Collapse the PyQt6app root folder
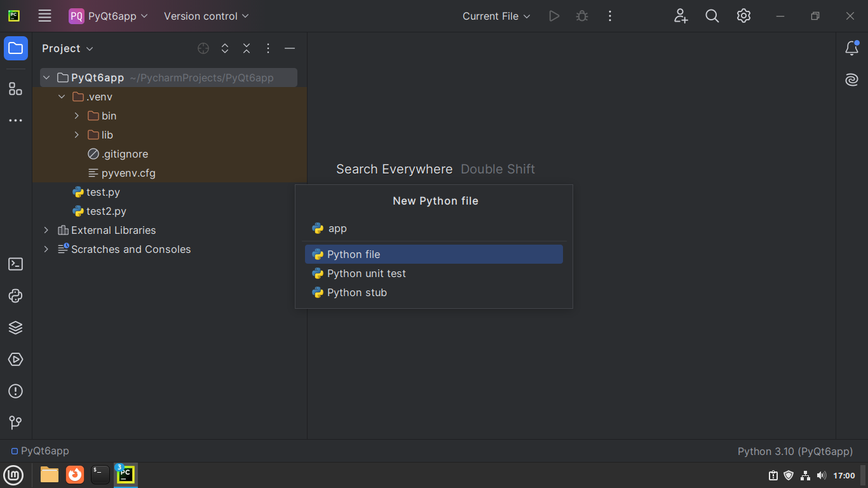 tap(46, 78)
